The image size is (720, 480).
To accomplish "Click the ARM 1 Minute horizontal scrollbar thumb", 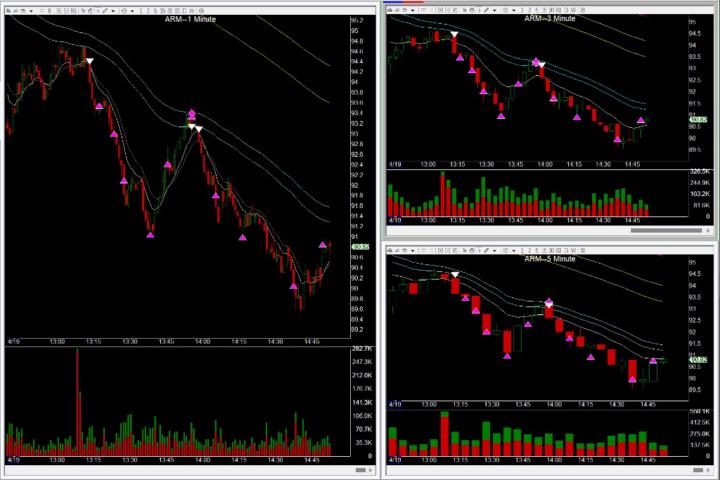I will [360, 470].
